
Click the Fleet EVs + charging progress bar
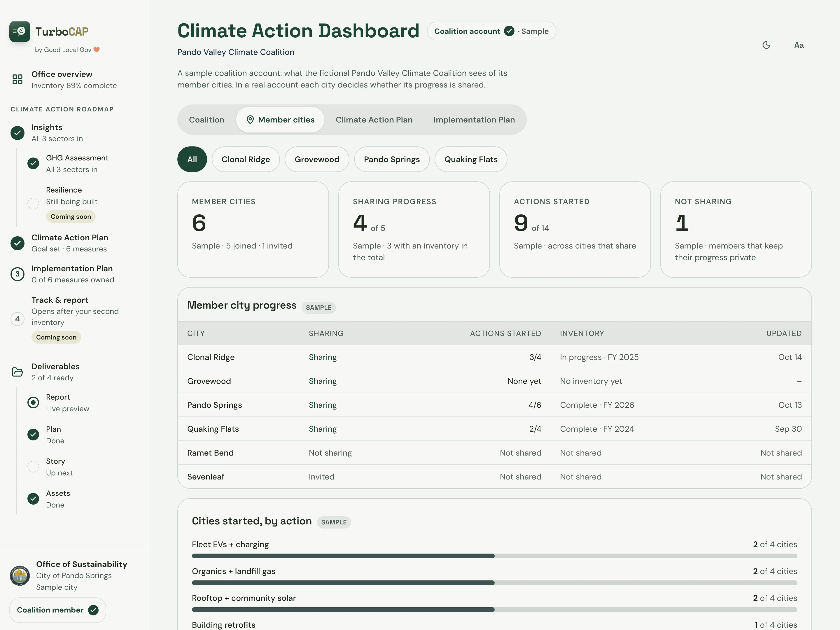(494, 556)
